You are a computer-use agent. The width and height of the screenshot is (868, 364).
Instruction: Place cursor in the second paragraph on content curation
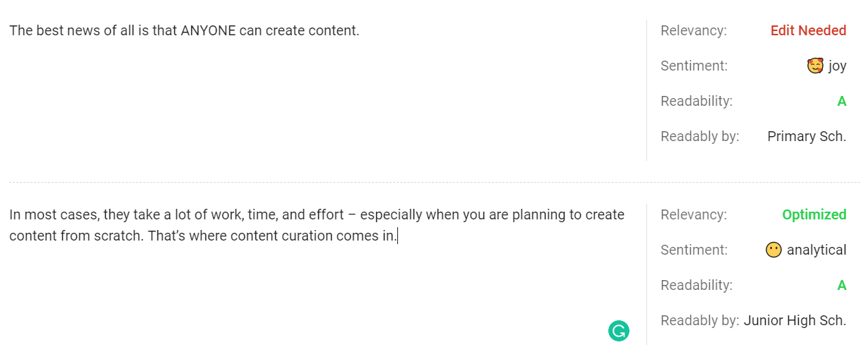coord(317,225)
